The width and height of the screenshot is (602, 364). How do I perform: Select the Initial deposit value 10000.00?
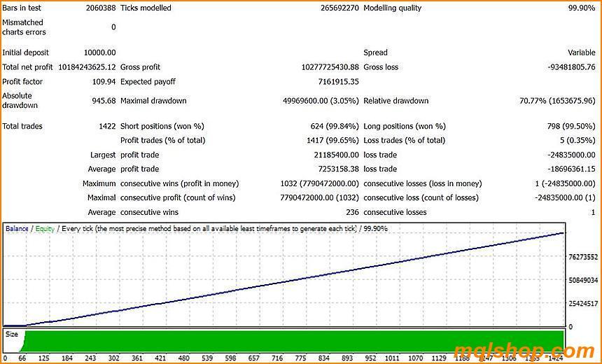tap(100, 52)
